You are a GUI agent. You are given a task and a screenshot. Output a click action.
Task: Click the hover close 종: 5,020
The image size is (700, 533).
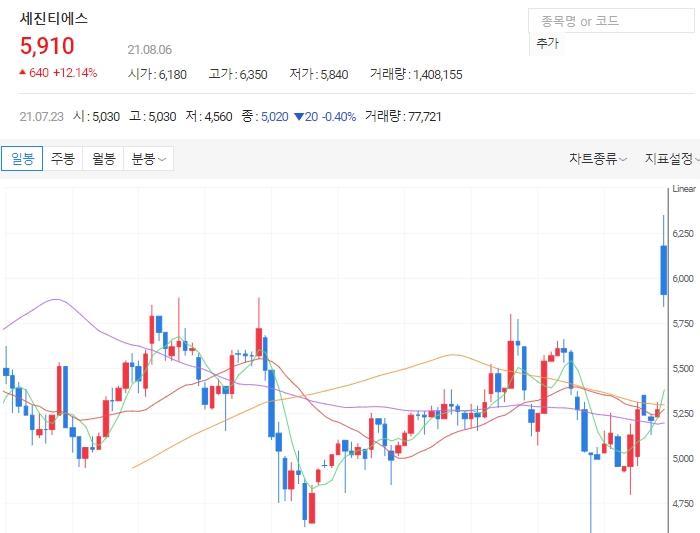tap(265, 117)
